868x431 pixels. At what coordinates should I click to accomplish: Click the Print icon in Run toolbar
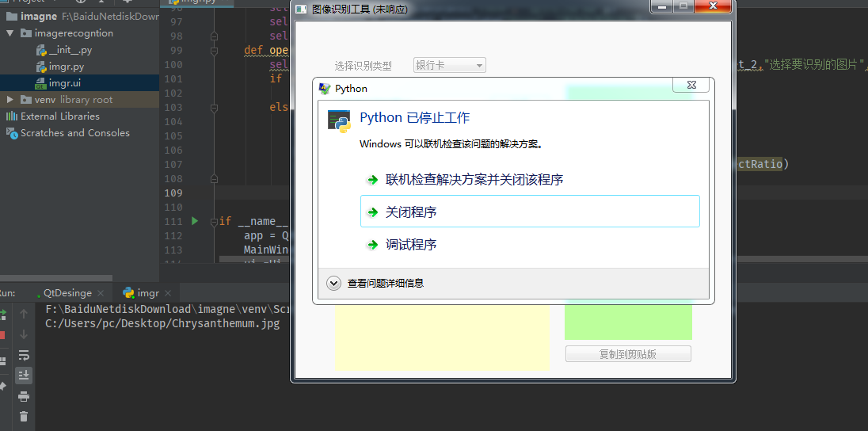[x=23, y=396]
